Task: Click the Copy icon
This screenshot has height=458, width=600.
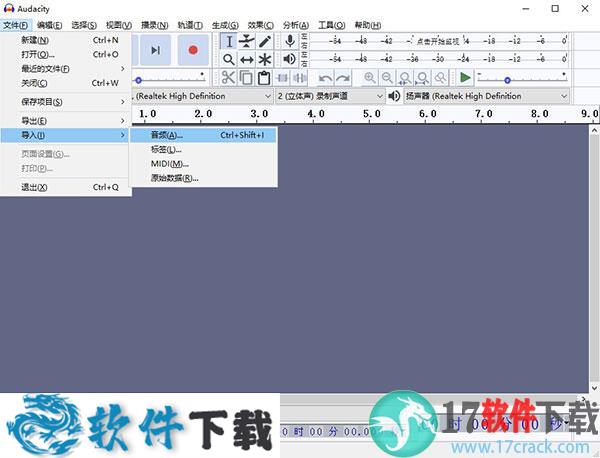Action: [x=246, y=78]
